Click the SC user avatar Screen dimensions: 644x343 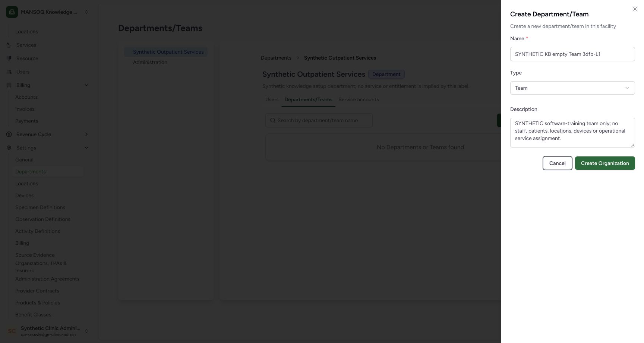coord(12,331)
